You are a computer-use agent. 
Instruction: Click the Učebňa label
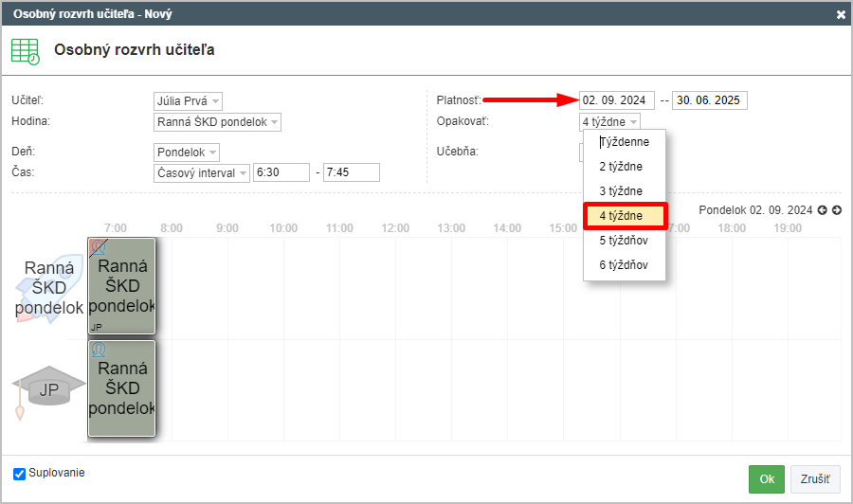[x=458, y=152]
